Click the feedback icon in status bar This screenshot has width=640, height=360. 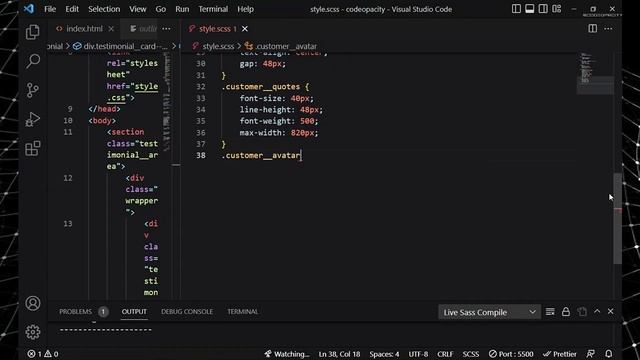pos(590,354)
